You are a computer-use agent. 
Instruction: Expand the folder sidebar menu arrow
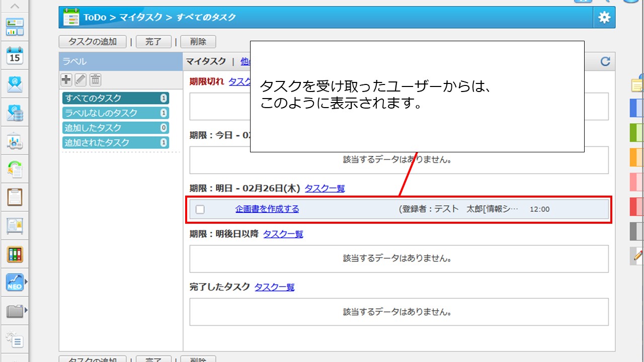[x=26, y=311]
